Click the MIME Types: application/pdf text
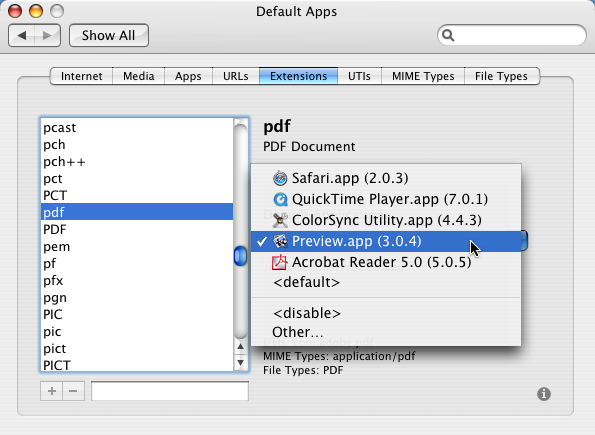Screen dimensions: 595x435 339,356
